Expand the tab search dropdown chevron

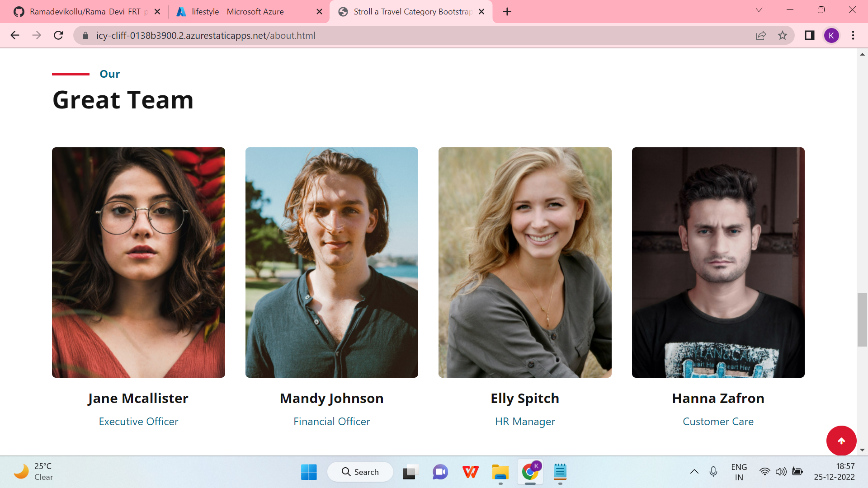click(x=759, y=10)
